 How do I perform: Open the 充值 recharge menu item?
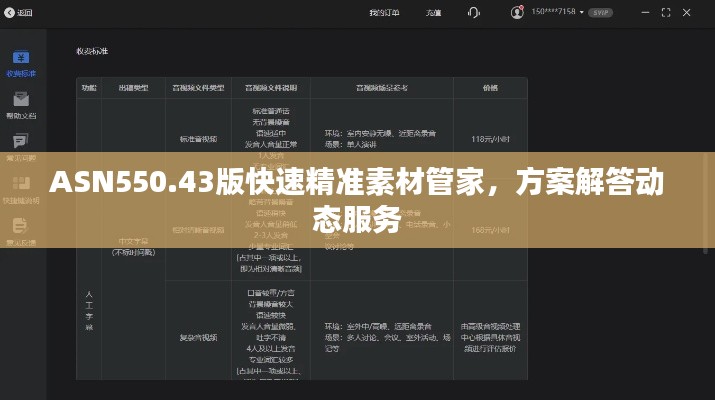click(x=433, y=13)
